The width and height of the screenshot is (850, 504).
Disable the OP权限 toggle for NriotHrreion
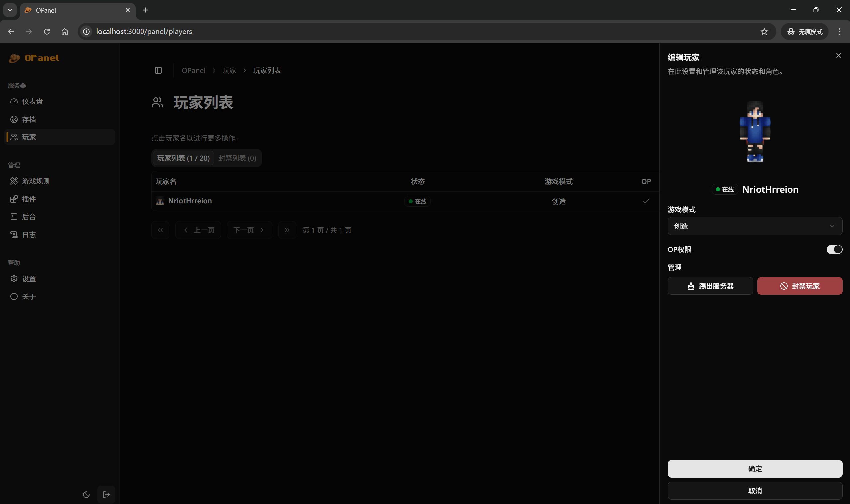pyautogui.click(x=834, y=249)
